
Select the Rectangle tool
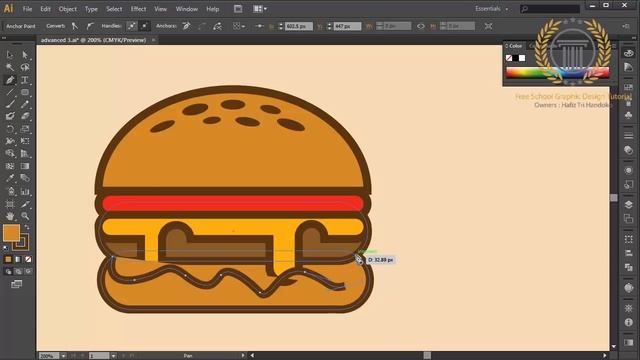(25, 92)
